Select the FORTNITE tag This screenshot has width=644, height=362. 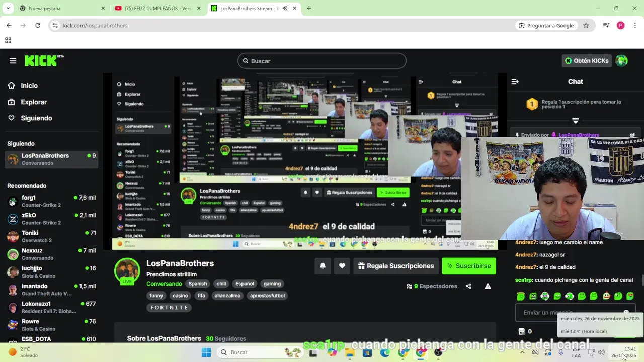tap(169, 308)
